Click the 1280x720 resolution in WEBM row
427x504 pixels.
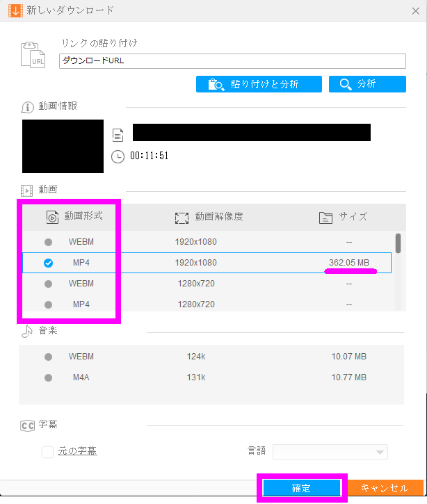pos(196,284)
